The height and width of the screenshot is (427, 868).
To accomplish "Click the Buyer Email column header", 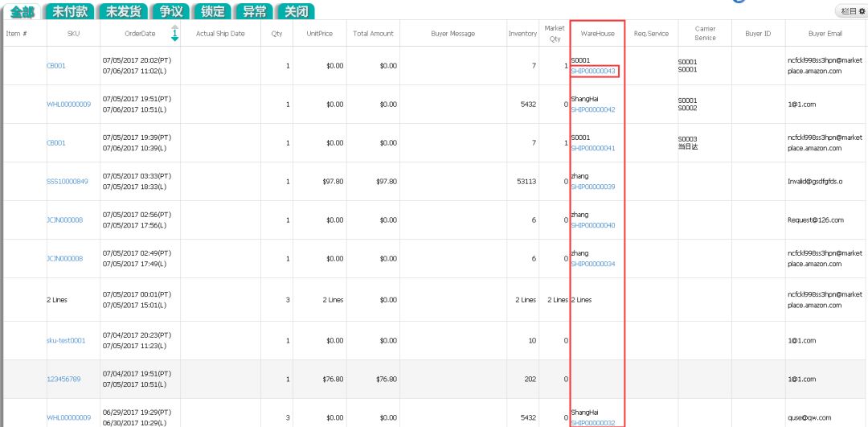I will click(x=825, y=33).
